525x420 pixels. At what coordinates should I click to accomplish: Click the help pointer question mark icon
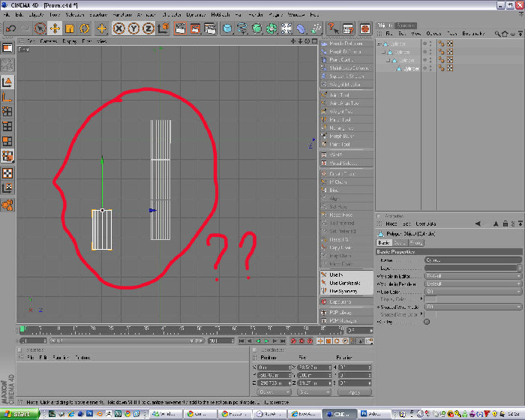(x=333, y=28)
